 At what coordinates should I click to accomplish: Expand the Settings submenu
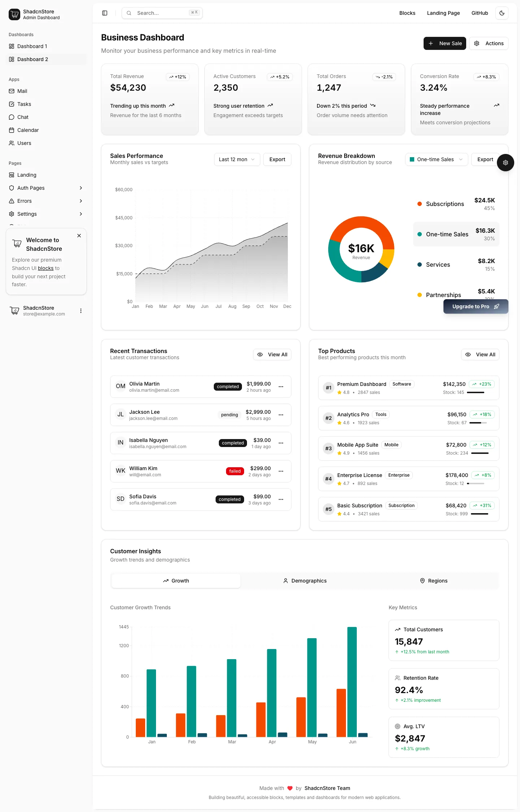coord(46,214)
